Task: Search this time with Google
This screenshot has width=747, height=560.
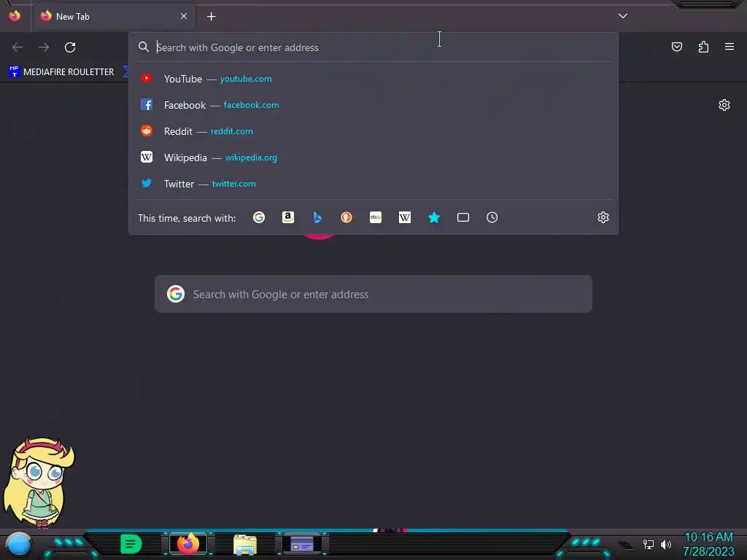Action: [259, 217]
